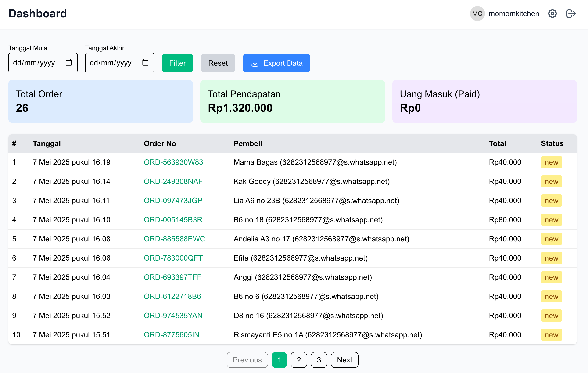Click inside the Tanggal Akhir date field
The height and width of the screenshot is (373, 588).
pos(112,63)
